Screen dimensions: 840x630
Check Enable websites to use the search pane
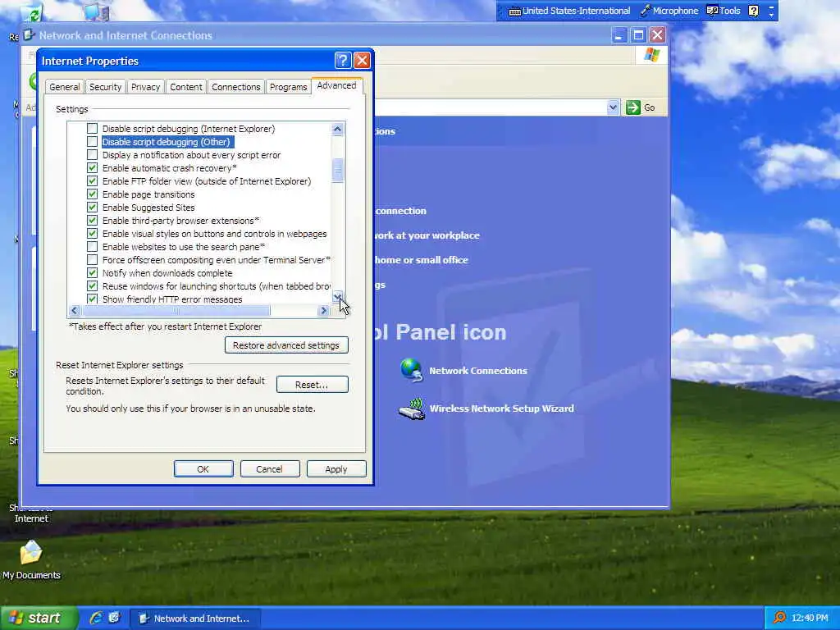pyautogui.click(x=92, y=246)
